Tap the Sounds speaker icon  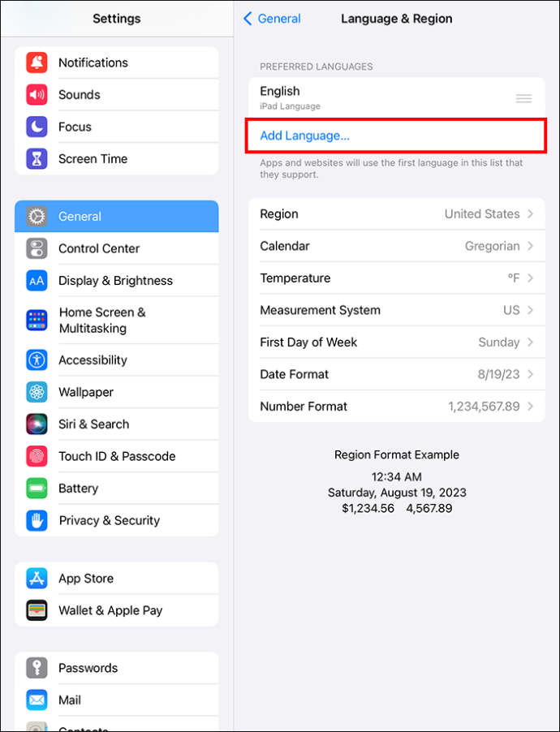point(37,95)
